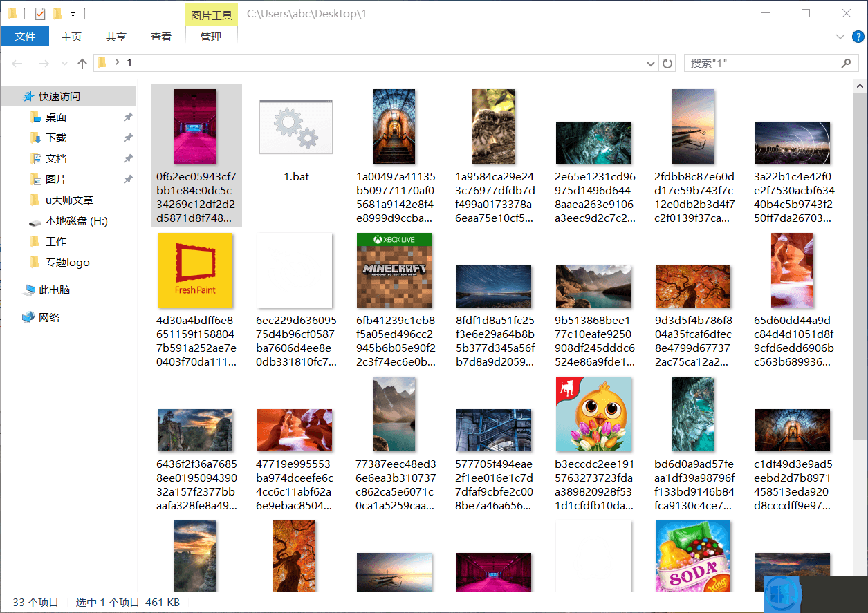Click the properties checkmark quick access icon

(39, 13)
